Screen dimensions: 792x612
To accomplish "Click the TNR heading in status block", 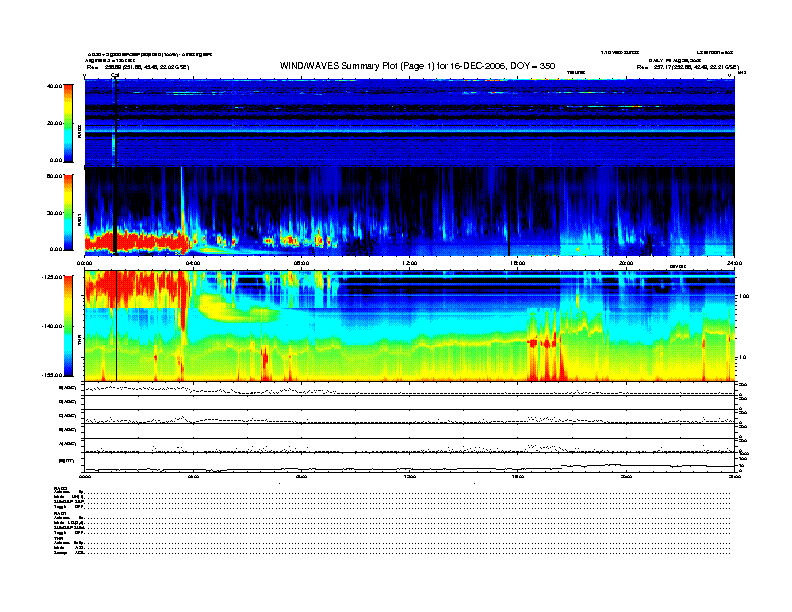I will (58, 539).
